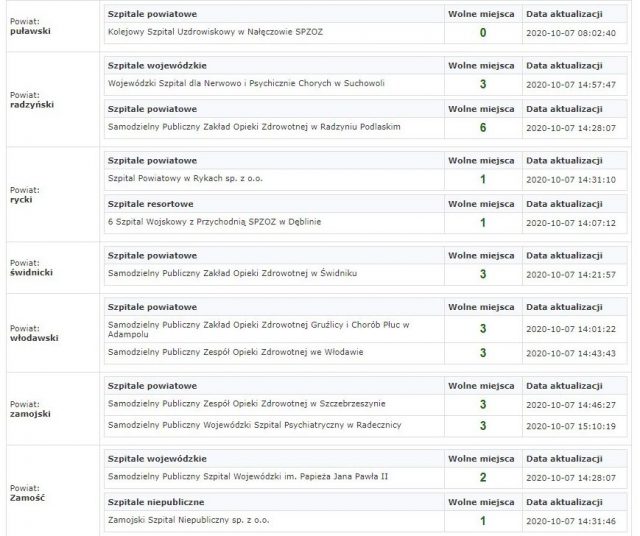Select Zamojski Szpital Niepubliczny sp. z o.o.
Screen dimensions: 640x536
(189, 520)
